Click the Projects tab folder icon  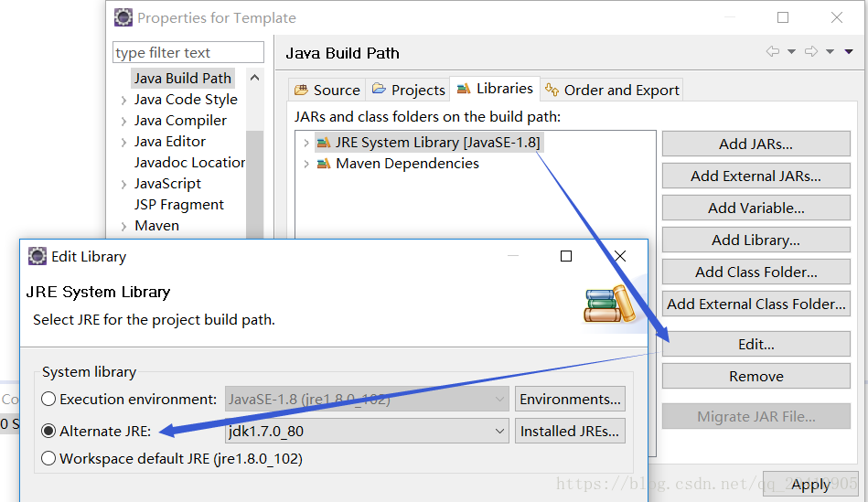tap(379, 89)
